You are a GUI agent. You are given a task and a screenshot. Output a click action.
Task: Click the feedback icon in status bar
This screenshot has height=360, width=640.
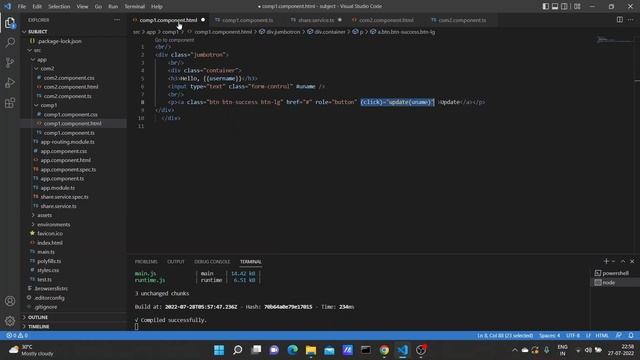pyautogui.click(x=619, y=336)
